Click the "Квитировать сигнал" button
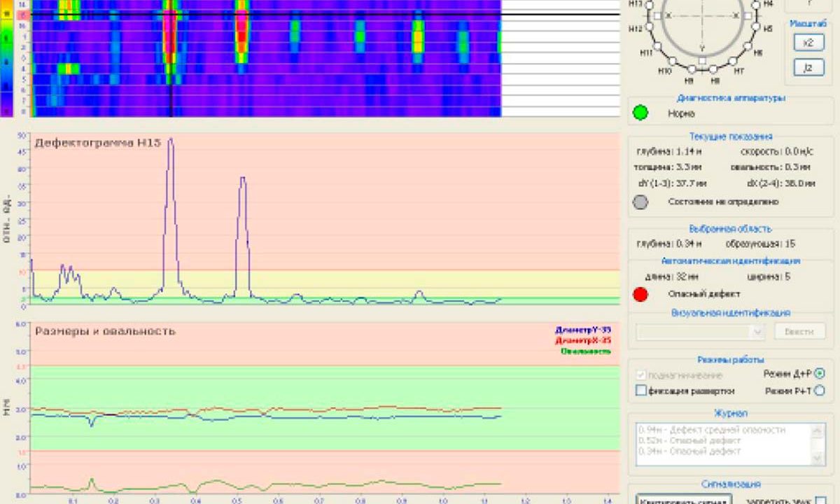Image resolution: width=840 pixels, height=504 pixels. click(683, 500)
